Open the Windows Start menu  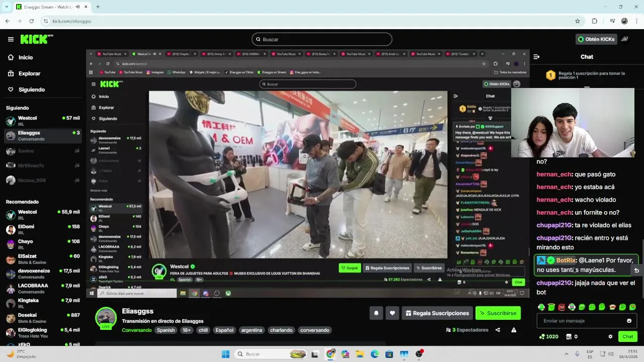[x=225, y=354]
